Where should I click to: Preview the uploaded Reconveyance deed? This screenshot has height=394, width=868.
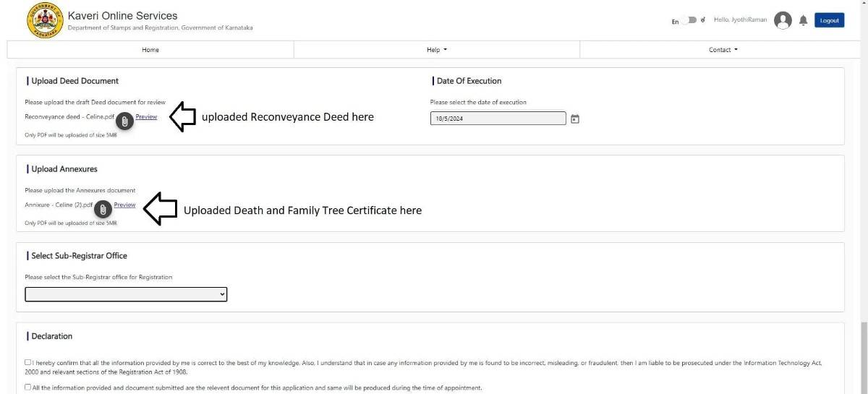(146, 116)
